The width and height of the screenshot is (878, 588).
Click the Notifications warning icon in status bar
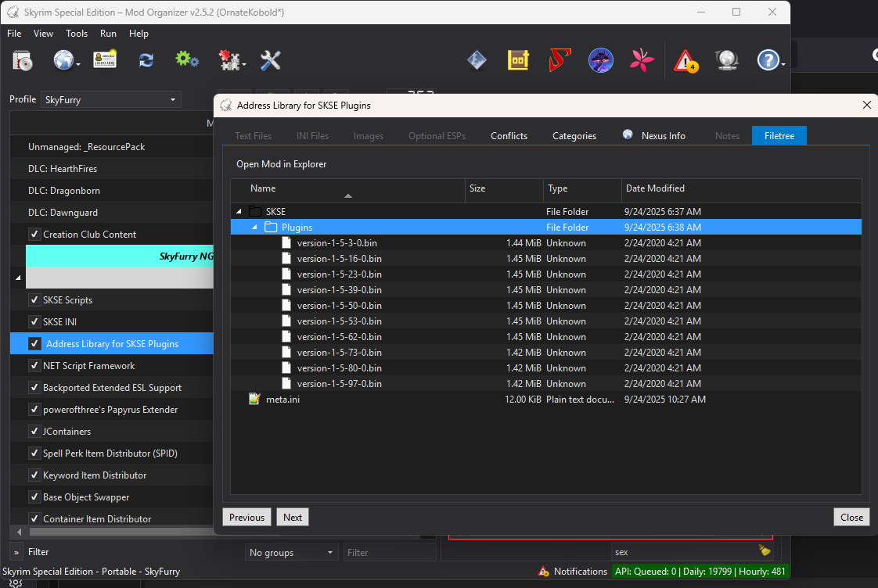(x=543, y=572)
